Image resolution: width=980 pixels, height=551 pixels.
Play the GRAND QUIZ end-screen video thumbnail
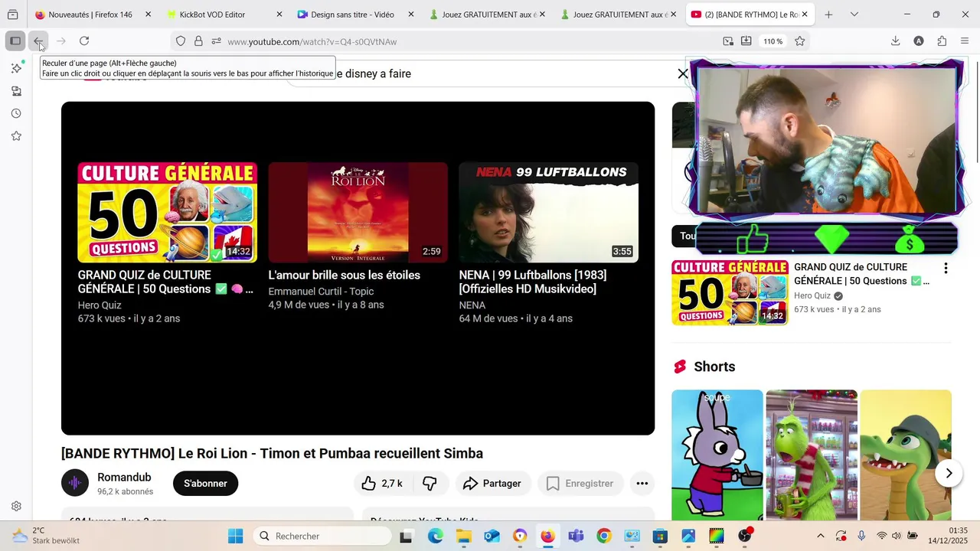click(167, 212)
